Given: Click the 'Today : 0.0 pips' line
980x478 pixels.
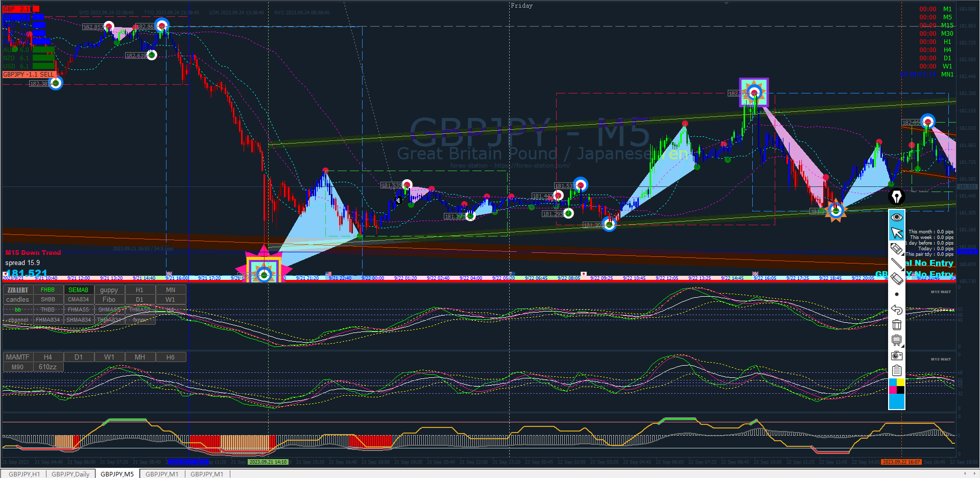Looking at the screenshot, I should 936,249.
